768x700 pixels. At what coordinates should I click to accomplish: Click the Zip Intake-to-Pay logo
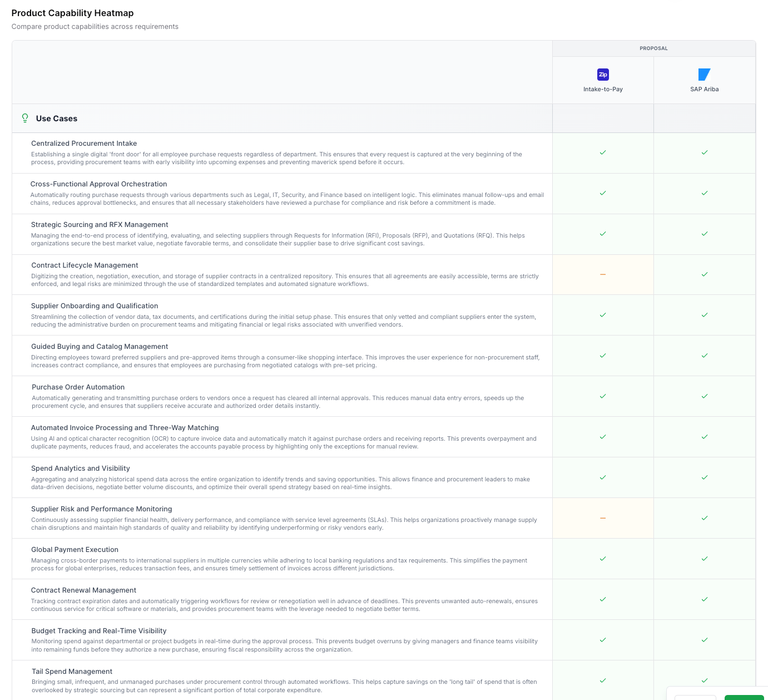pyautogui.click(x=603, y=75)
